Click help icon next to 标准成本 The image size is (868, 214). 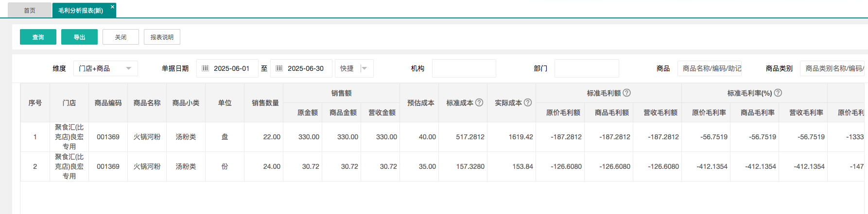[x=479, y=102]
